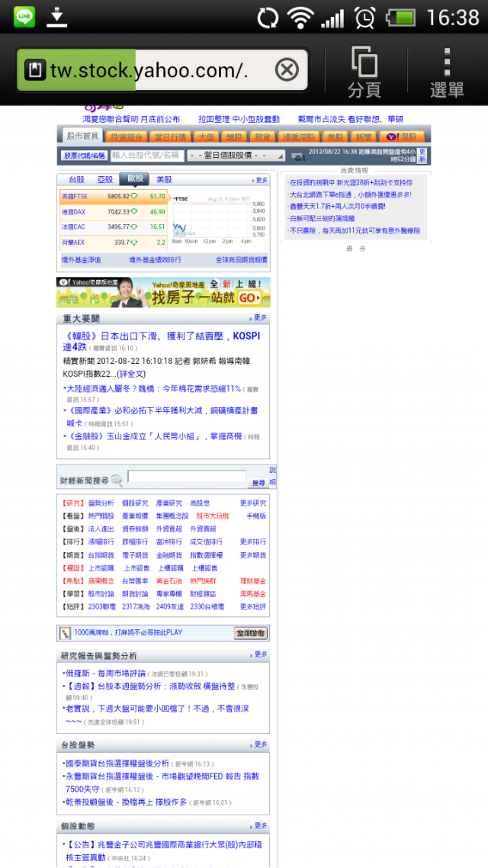Open 黃金石油 link
Viewport: 488px width, 868px height.
[169, 580]
